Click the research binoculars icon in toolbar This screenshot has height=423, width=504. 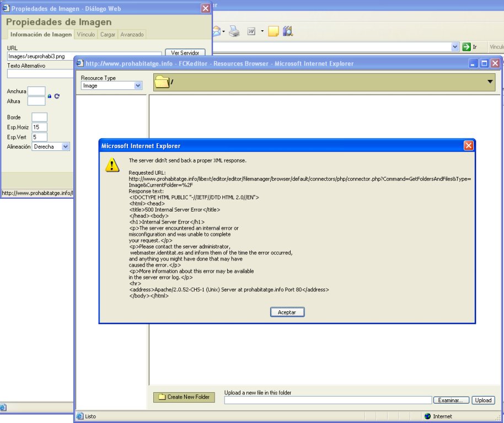click(x=288, y=31)
